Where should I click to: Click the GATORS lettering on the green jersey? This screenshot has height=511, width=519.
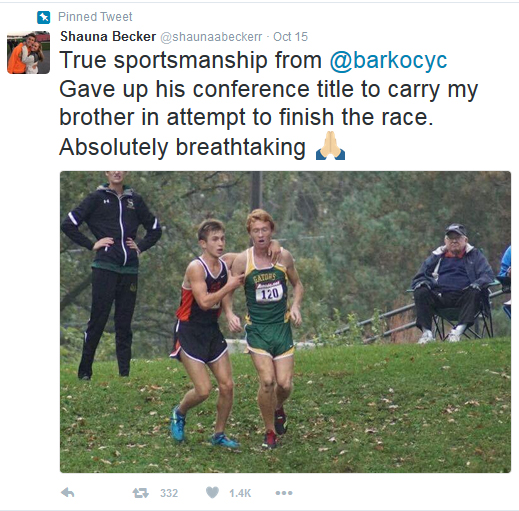pyautogui.click(x=264, y=277)
